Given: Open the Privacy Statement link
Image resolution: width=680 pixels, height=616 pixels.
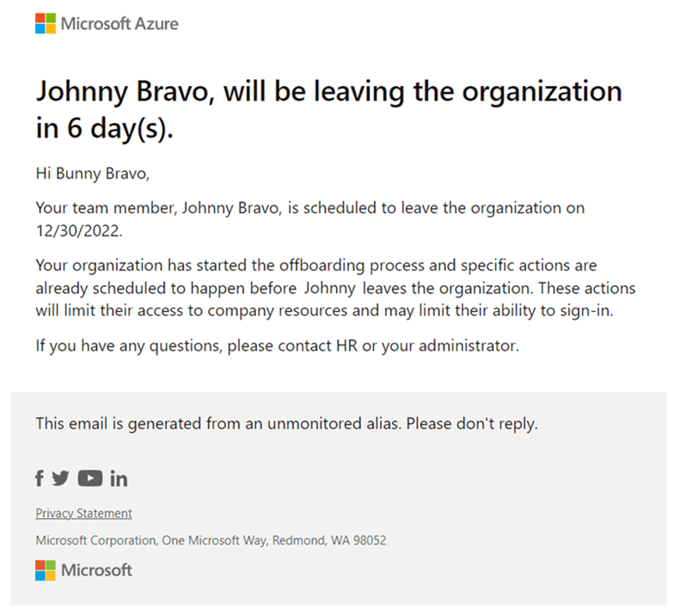Looking at the screenshot, I should tap(83, 513).
